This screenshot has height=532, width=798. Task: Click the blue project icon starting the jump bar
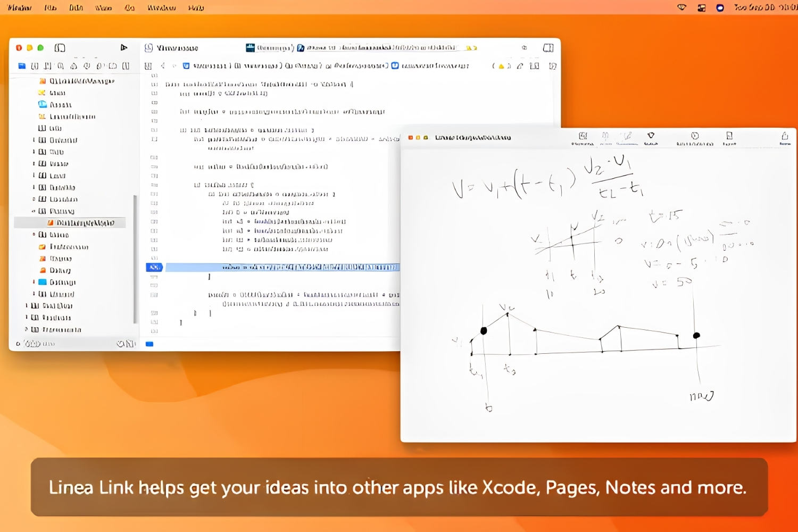[x=186, y=66]
